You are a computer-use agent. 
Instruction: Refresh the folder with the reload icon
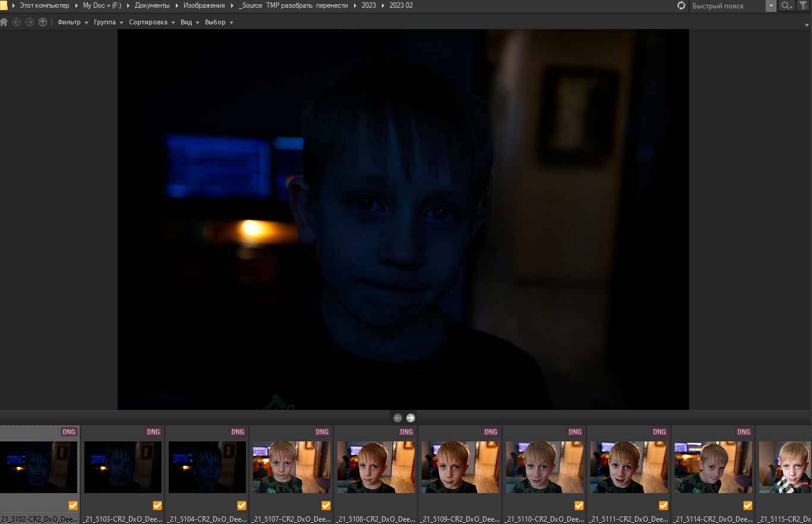click(x=681, y=5)
